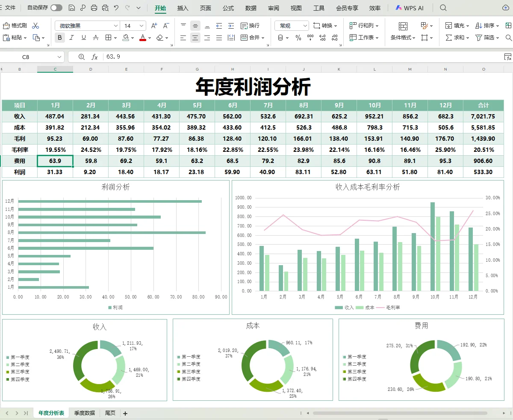This screenshot has width=513, height=420.
Task: Expand borders dropdown arrow
Action: pos(115,38)
